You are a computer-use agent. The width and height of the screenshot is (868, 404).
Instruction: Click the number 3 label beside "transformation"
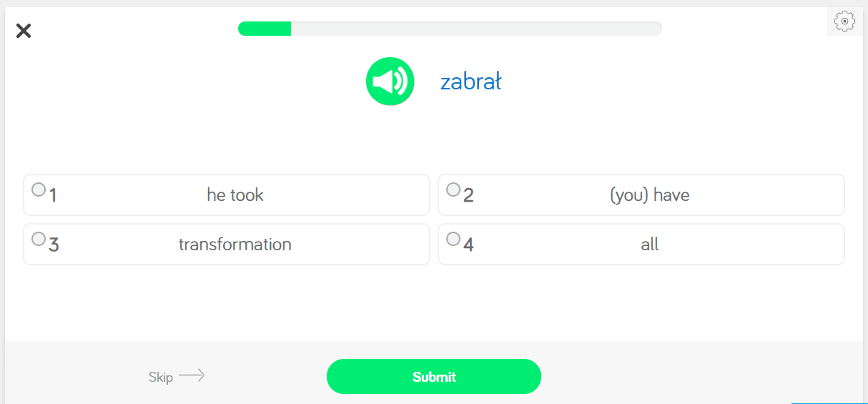tap(54, 245)
